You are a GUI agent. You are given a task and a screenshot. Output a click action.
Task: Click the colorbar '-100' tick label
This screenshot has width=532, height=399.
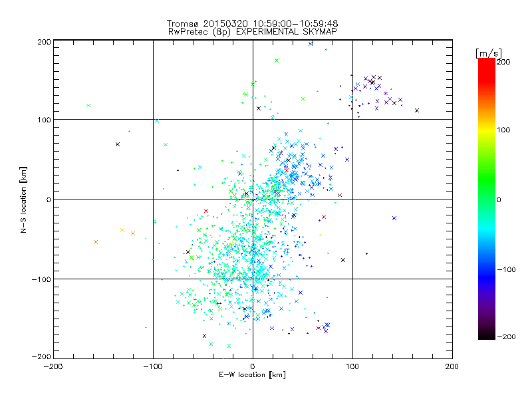coord(506,269)
